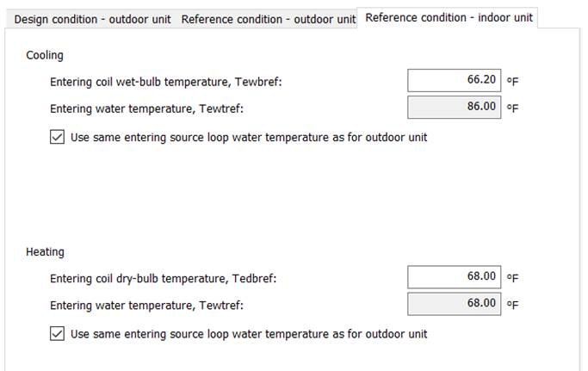Click the 'Entering coil wet-bulb temperature, Tewbref' label
Screen dimensions: 588x371
pyautogui.click(x=166, y=83)
